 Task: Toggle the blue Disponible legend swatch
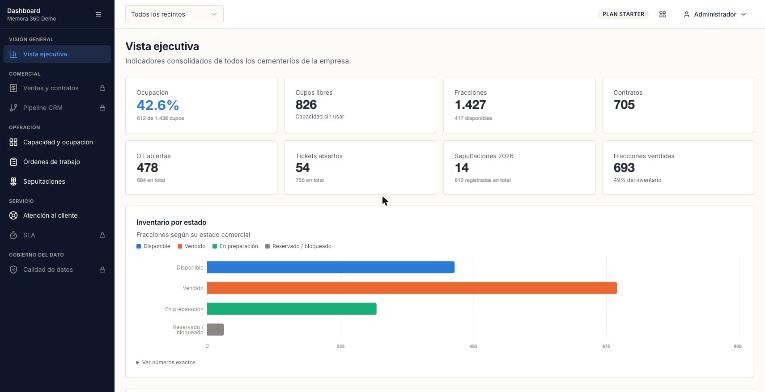[139, 247]
